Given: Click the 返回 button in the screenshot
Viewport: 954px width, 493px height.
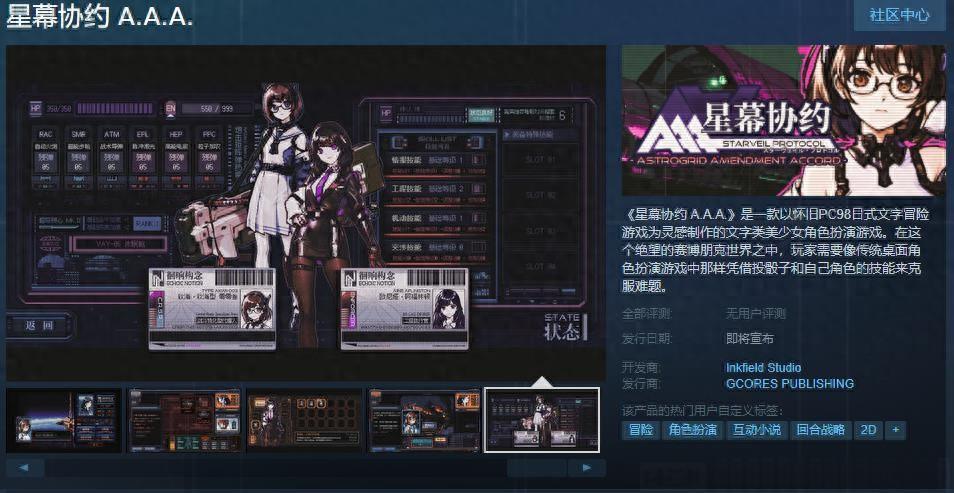Looking at the screenshot, I should point(42,325).
